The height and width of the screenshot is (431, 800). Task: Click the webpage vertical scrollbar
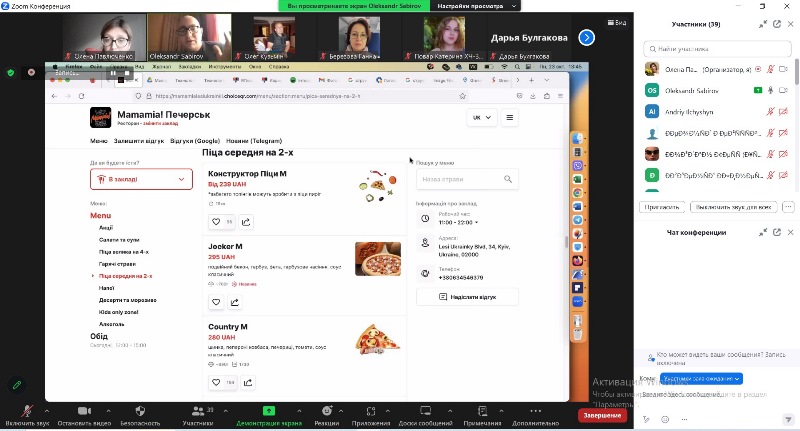click(566, 242)
